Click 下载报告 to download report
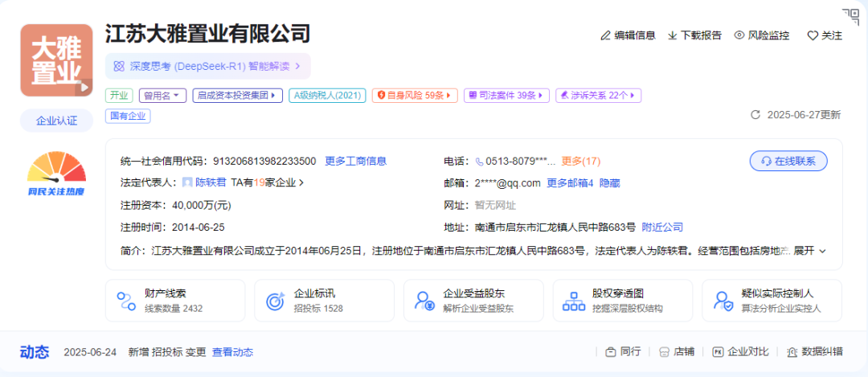 click(694, 35)
